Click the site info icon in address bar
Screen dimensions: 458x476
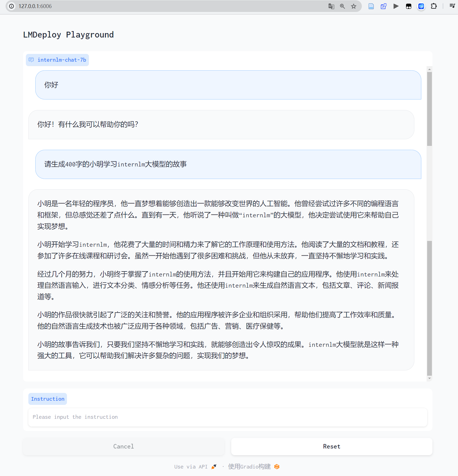11,6
